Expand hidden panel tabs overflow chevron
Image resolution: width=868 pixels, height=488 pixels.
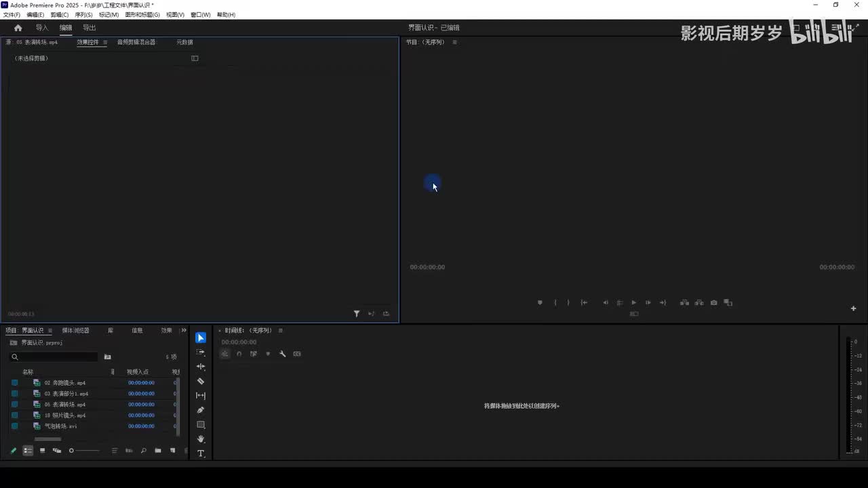(184, 331)
